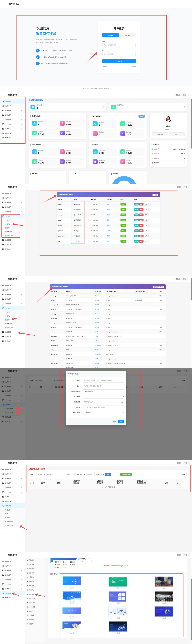This screenshot has width=192, height=644.
Task: Click the 退款数量 icon in 今日订单统计
Action: (x=95, y=133)
